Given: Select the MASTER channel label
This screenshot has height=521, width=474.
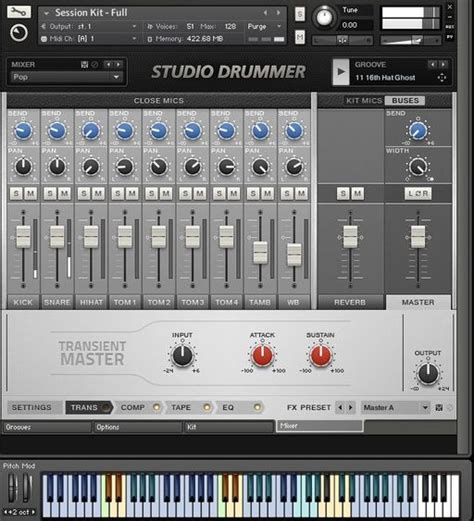Looking at the screenshot, I should [x=418, y=302].
